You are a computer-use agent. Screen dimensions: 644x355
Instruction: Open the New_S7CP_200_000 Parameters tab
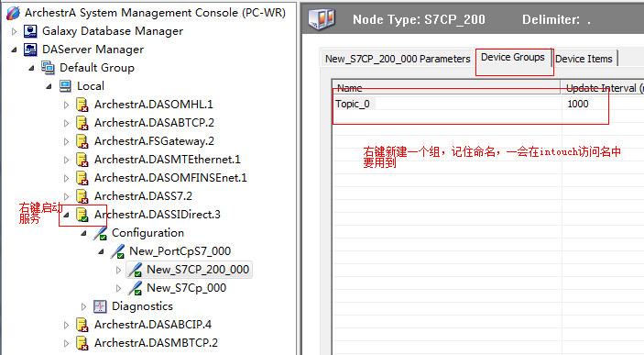pos(398,59)
